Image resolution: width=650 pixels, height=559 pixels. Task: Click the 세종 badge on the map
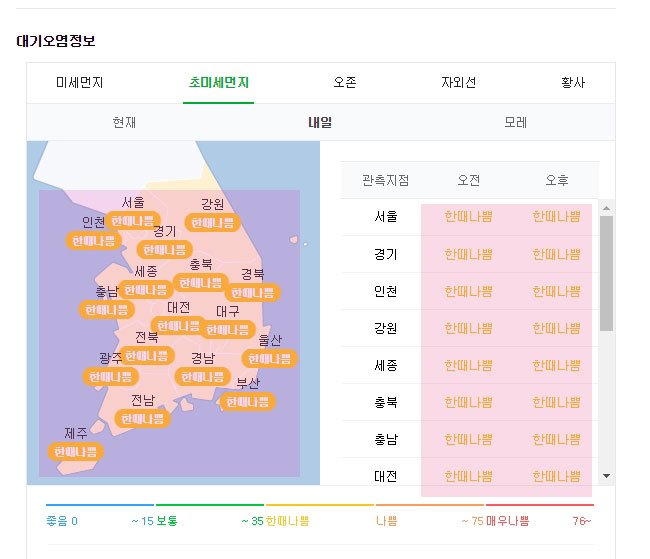coord(146,289)
